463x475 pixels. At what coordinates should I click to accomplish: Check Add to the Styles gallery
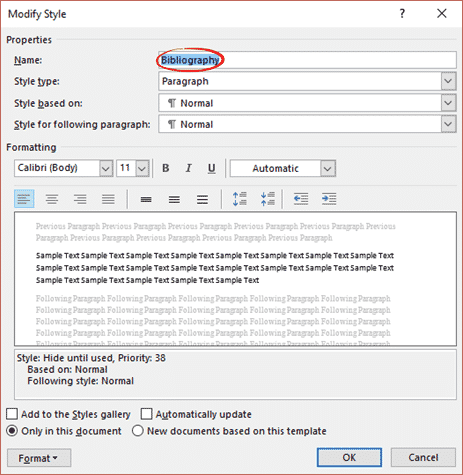pyautogui.click(x=12, y=414)
